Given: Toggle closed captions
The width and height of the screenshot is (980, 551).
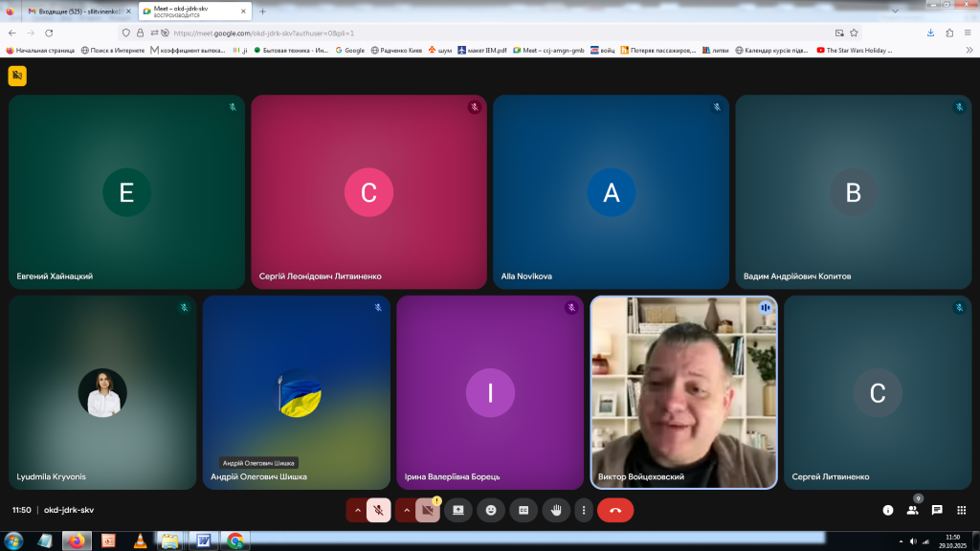Looking at the screenshot, I should (x=523, y=510).
